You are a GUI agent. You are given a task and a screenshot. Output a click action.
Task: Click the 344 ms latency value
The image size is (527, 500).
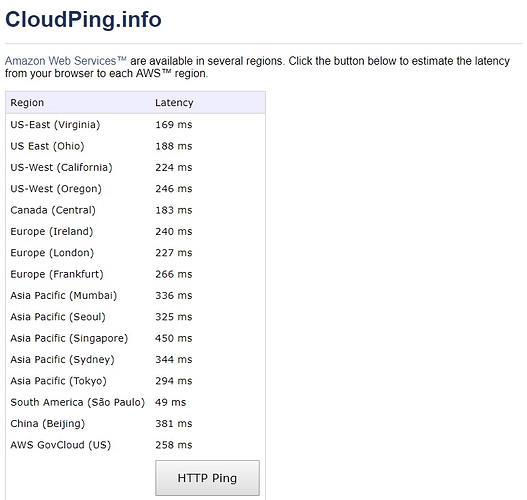(174, 360)
